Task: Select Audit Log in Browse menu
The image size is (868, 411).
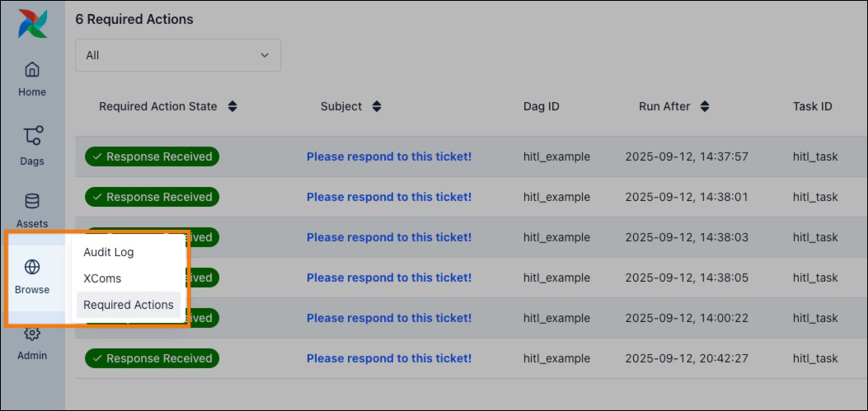Action: click(x=108, y=252)
